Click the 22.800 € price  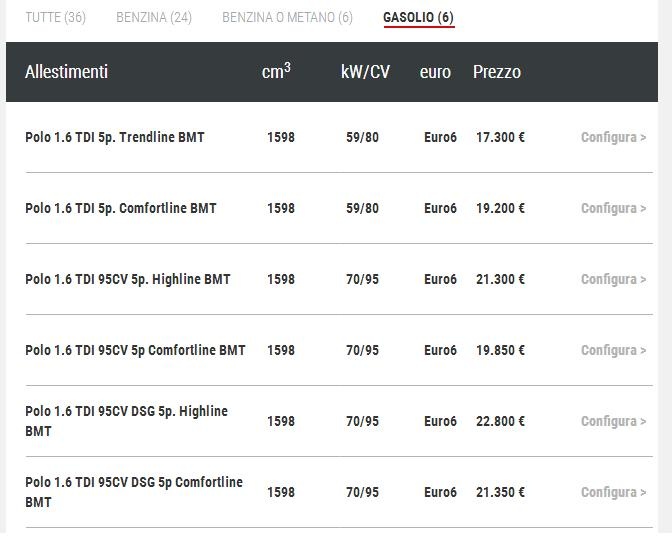[x=501, y=421]
